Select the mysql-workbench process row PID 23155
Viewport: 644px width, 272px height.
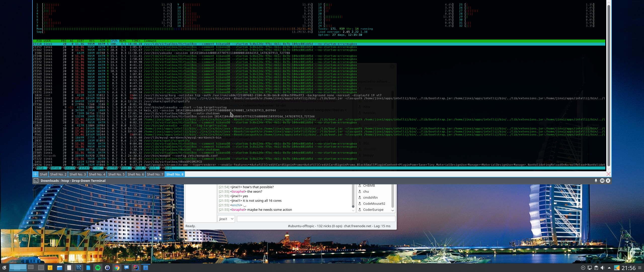coord(319,138)
